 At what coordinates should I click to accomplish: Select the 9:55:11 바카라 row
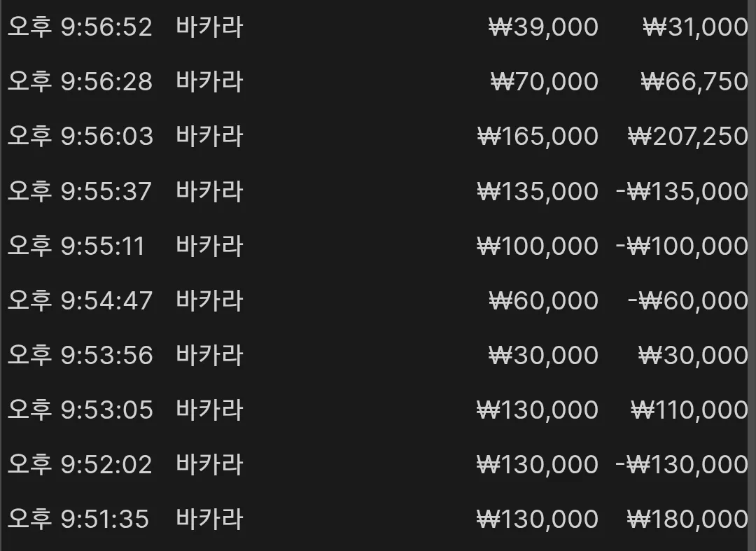pos(378,245)
